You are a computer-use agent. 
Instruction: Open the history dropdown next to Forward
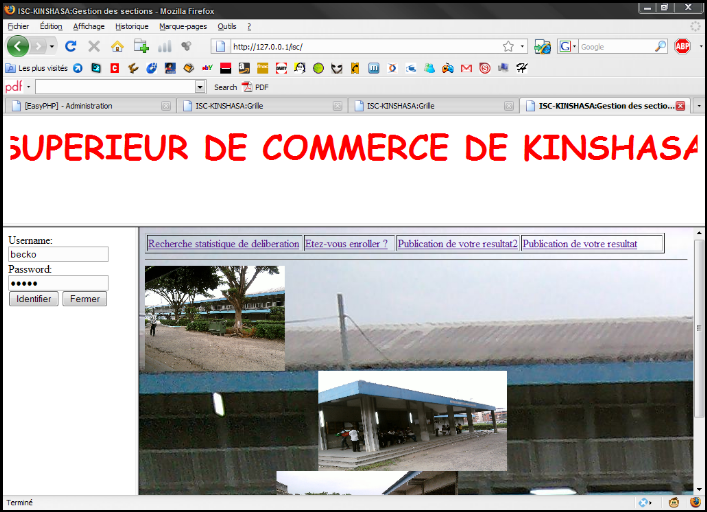pyautogui.click(x=52, y=46)
